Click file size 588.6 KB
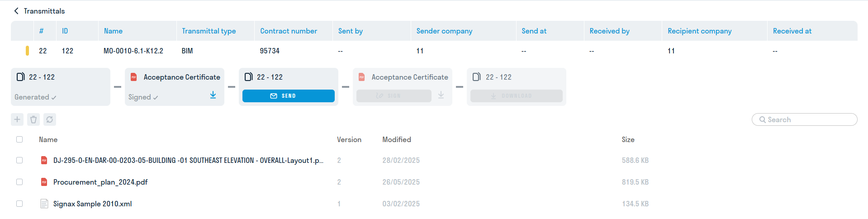 pos(635,160)
